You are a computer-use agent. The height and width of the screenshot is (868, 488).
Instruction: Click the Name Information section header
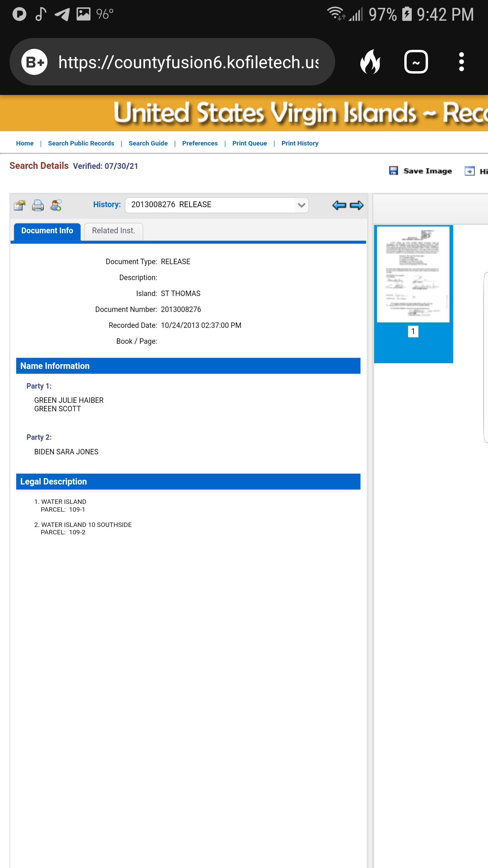188,366
